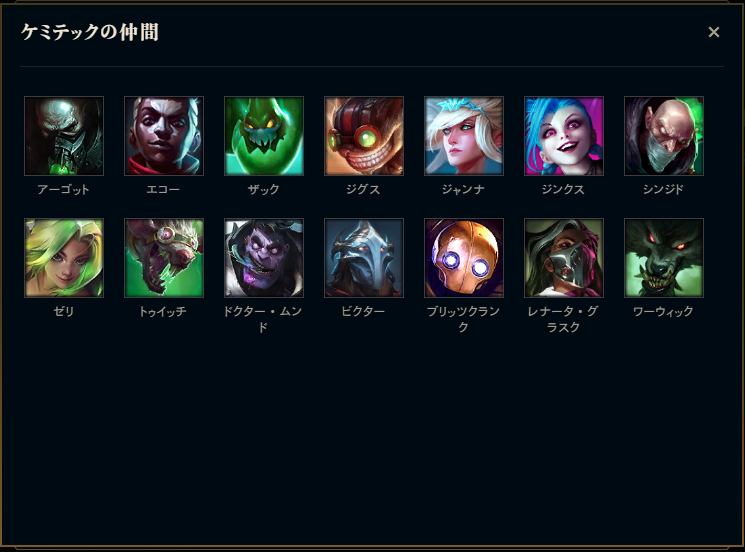Select the ビクター name caption
Image resolution: width=745 pixels, height=552 pixels.
[363, 312]
